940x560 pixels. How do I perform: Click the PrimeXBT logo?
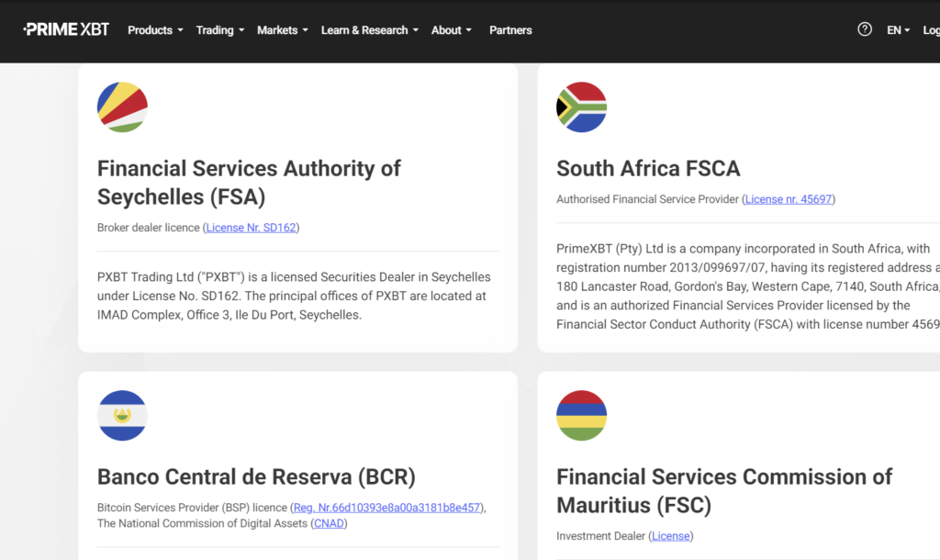point(66,29)
